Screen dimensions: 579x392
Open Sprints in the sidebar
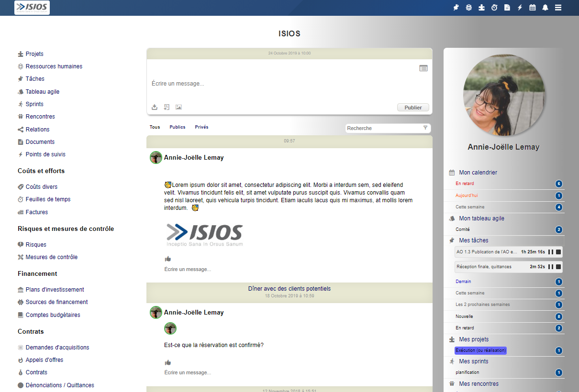(34, 104)
